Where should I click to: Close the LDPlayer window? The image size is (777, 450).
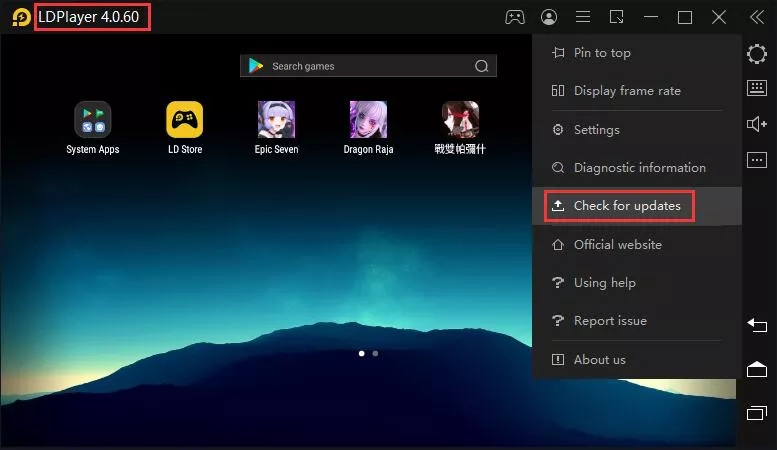click(719, 17)
